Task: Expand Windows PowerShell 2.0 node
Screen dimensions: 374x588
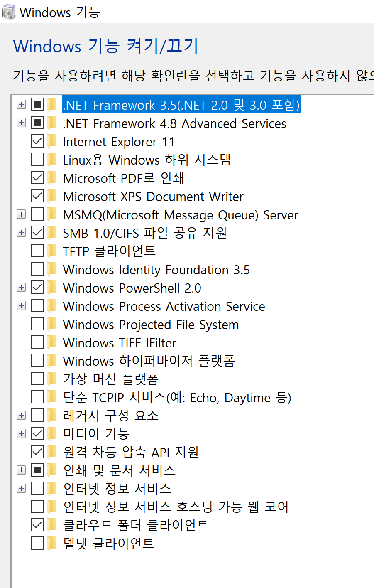Action: tap(21, 287)
